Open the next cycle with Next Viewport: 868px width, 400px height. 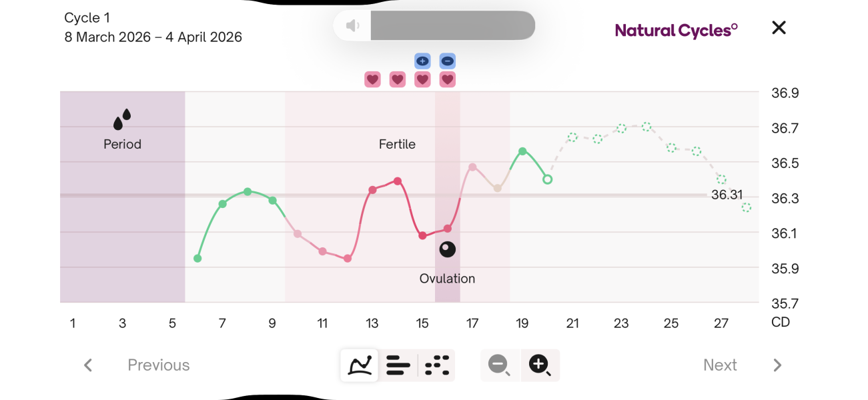[x=720, y=365]
